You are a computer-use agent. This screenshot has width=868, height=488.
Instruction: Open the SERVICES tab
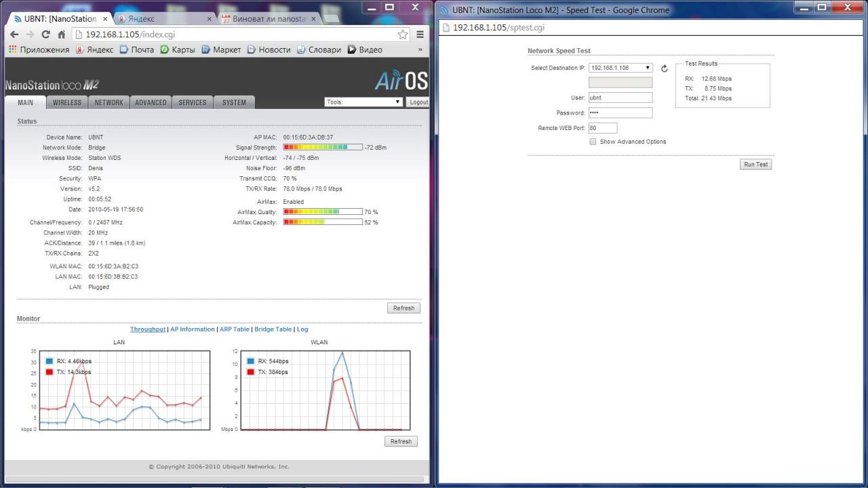193,102
